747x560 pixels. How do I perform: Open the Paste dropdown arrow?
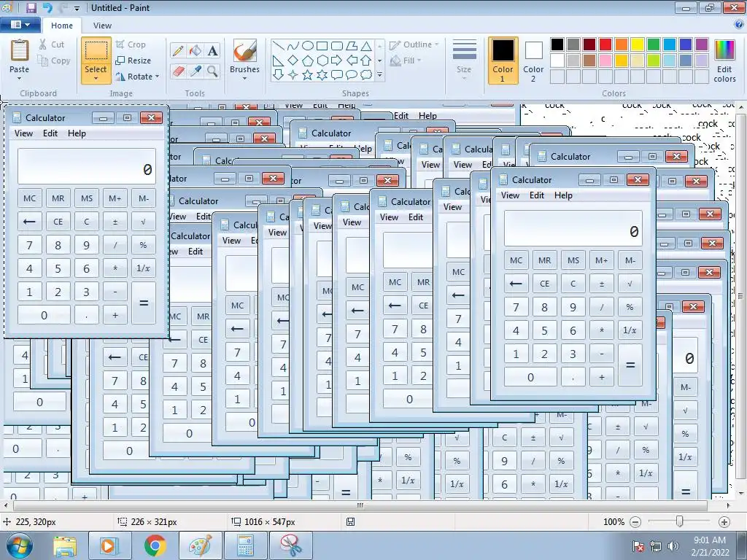pos(20,78)
